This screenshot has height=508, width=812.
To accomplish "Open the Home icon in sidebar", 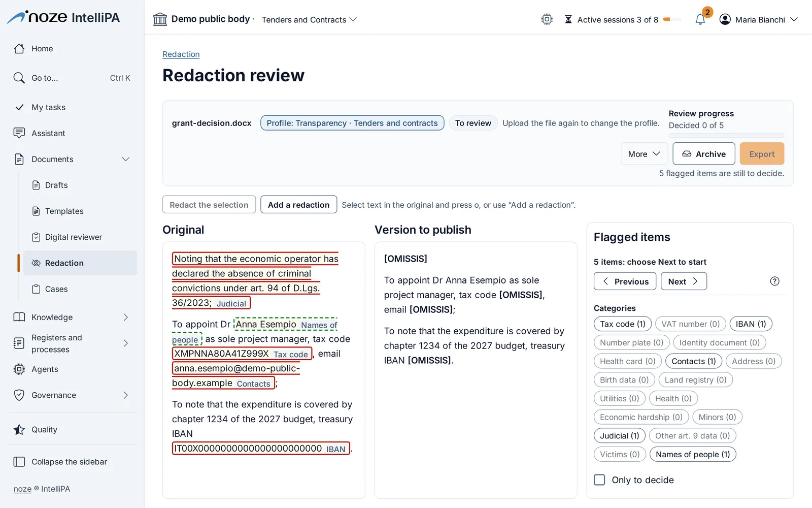I will tap(19, 49).
